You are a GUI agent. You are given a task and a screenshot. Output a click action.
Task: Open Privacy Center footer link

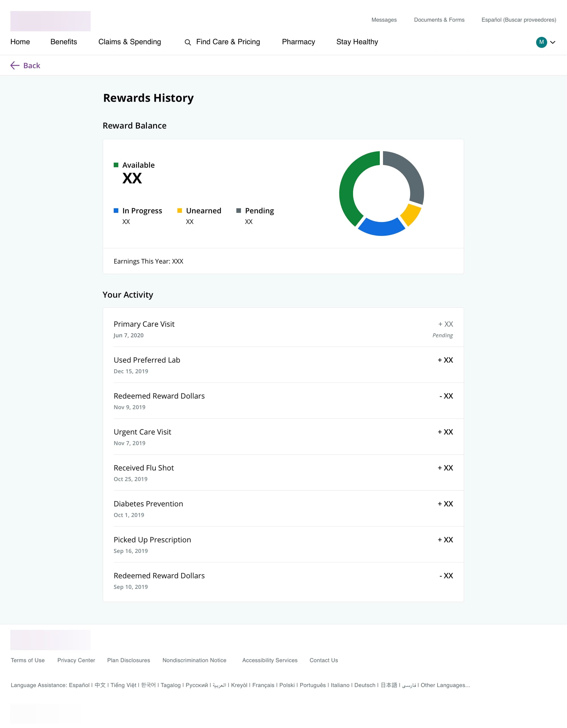tap(76, 660)
